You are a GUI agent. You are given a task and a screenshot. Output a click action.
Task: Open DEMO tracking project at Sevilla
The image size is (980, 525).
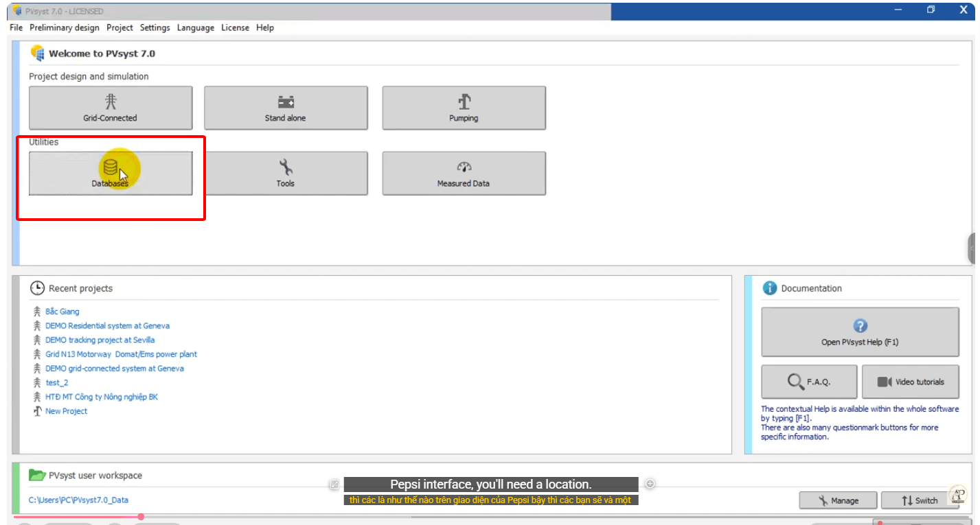pos(100,340)
